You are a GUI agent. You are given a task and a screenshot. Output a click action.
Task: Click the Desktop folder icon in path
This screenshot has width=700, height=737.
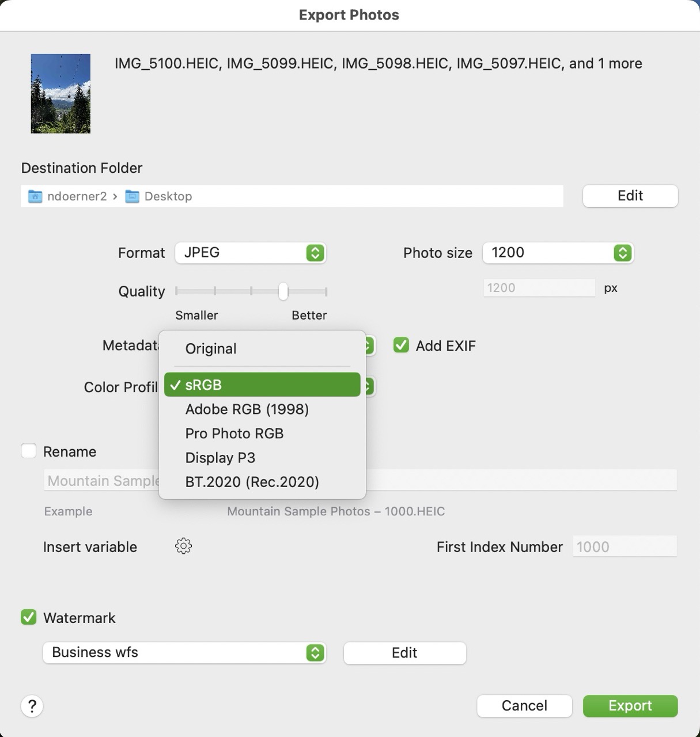(x=133, y=196)
